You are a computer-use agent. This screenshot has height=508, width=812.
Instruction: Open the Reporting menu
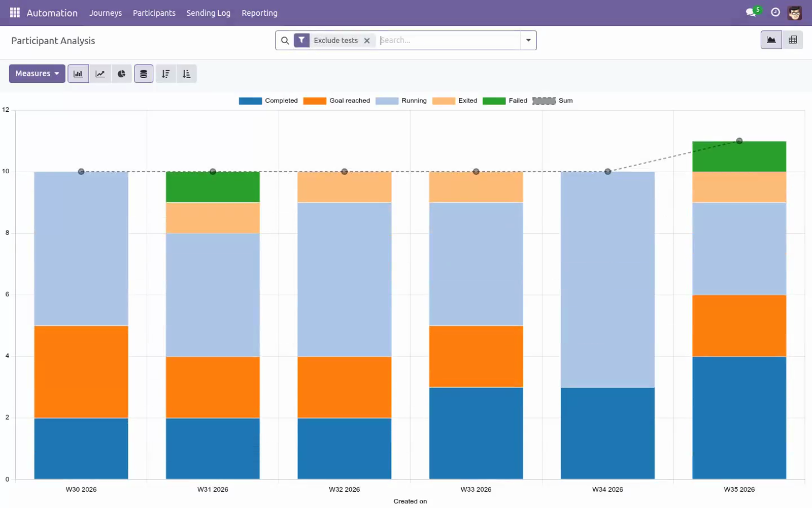click(x=259, y=13)
